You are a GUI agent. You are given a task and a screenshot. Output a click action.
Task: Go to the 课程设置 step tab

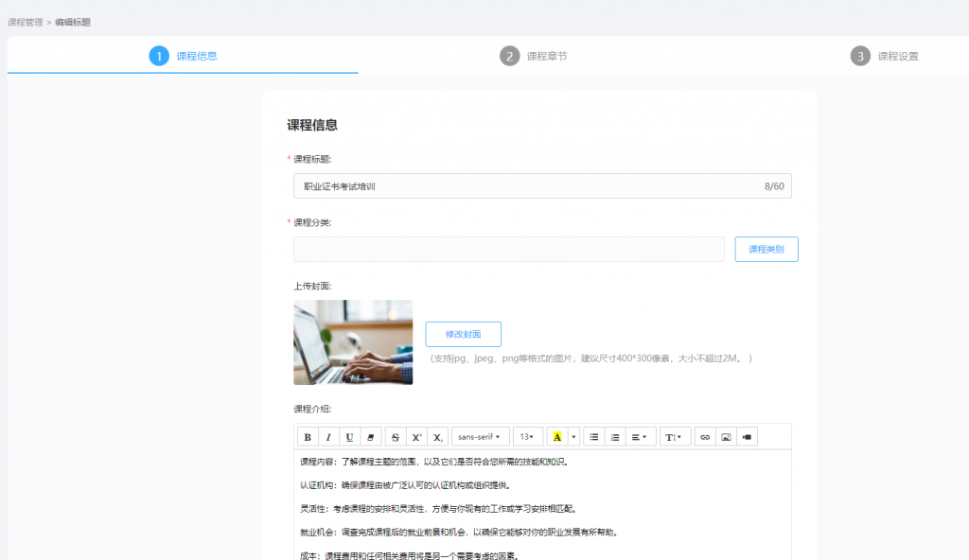click(x=885, y=56)
